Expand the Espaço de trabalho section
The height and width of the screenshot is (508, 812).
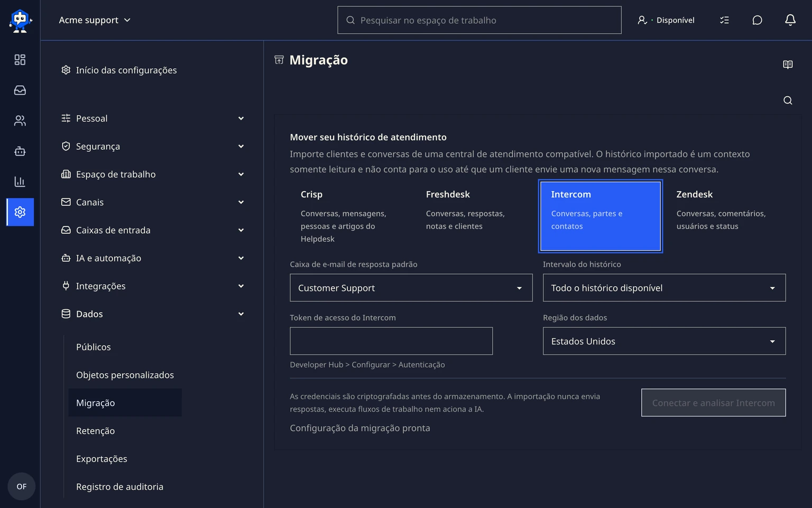coord(153,174)
